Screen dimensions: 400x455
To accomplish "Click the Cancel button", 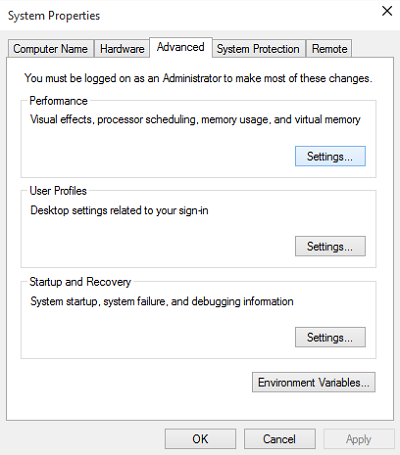I will pos(280,439).
